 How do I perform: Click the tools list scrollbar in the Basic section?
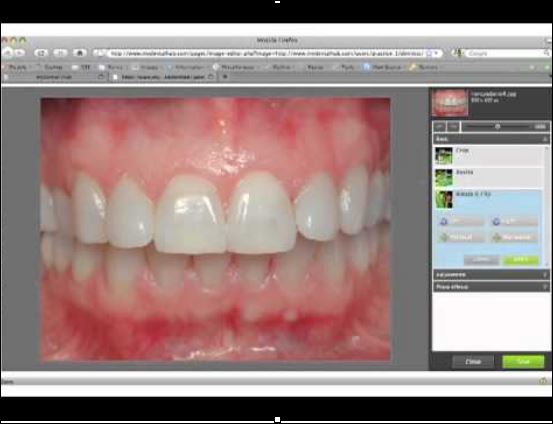pos(547,205)
